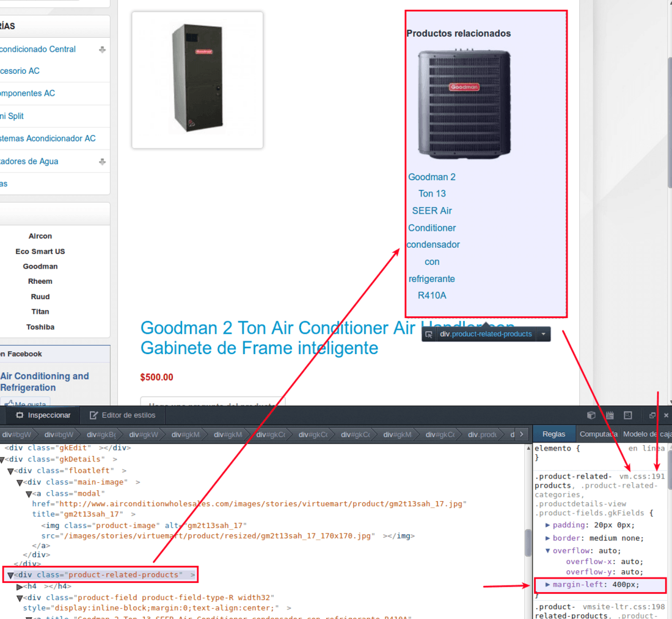The height and width of the screenshot is (619, 672).
Task: Open the Modelo de caja tab
Action: [x=646, y=434]
